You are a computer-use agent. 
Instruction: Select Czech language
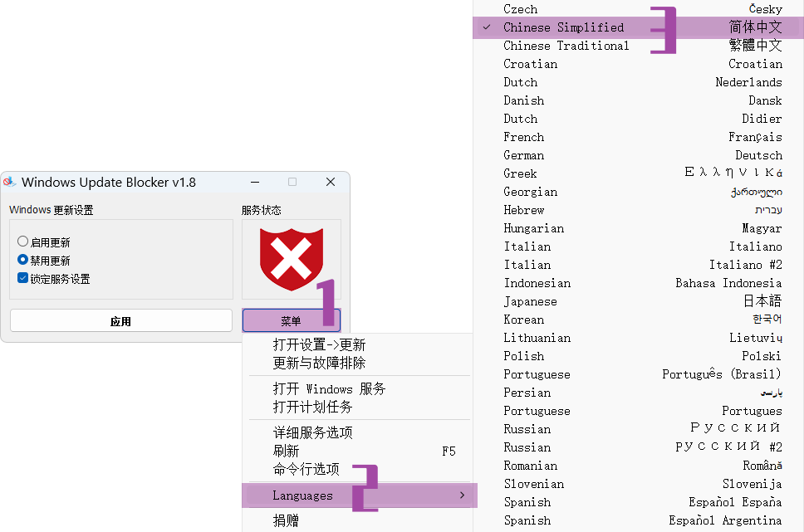(639, 9)
